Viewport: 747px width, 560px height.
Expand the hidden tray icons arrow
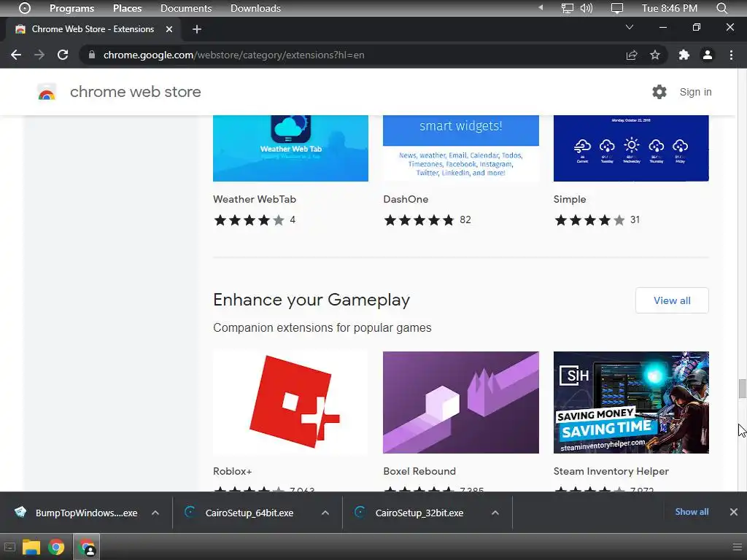click(541, 7)
